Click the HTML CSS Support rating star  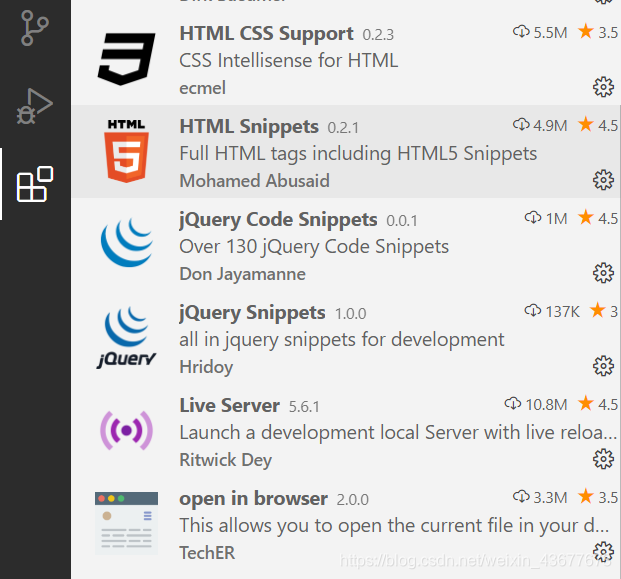click(586, 31)
